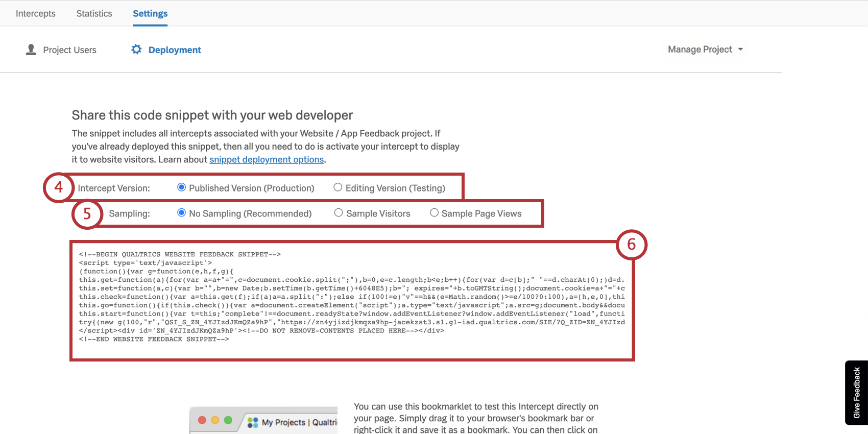Screen dimensions: 868x434
Task: Pick the Sample Page Views radio button
Action: [x=434, y=213]
